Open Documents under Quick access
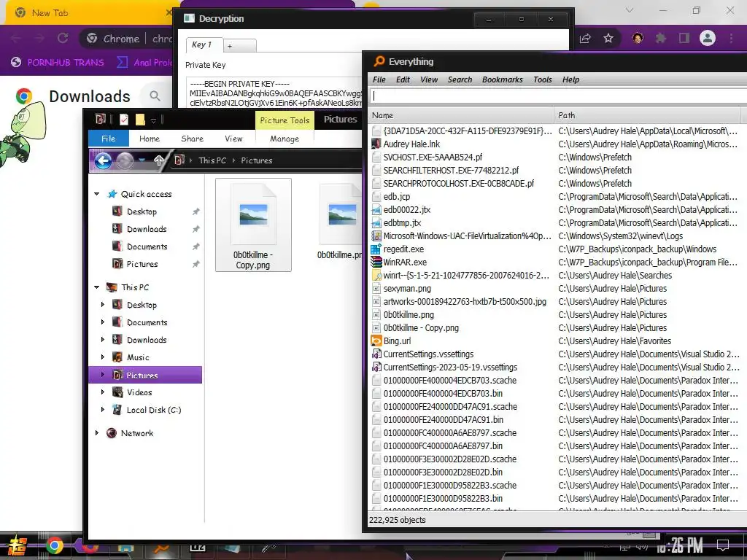 pos(147,246)
